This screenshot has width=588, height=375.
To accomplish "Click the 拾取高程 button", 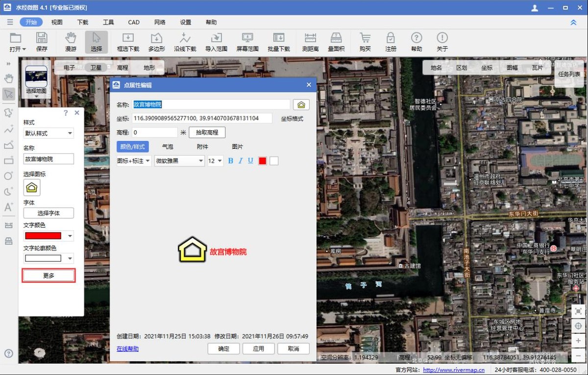I will [x=207, y=132].
